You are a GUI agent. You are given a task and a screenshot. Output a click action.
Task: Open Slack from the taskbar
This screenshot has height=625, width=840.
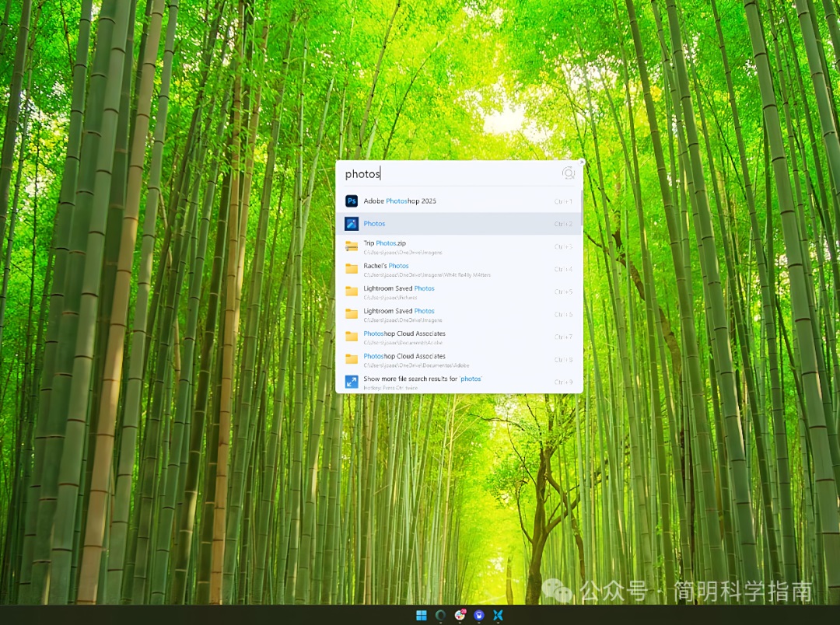tap(460, 616)
